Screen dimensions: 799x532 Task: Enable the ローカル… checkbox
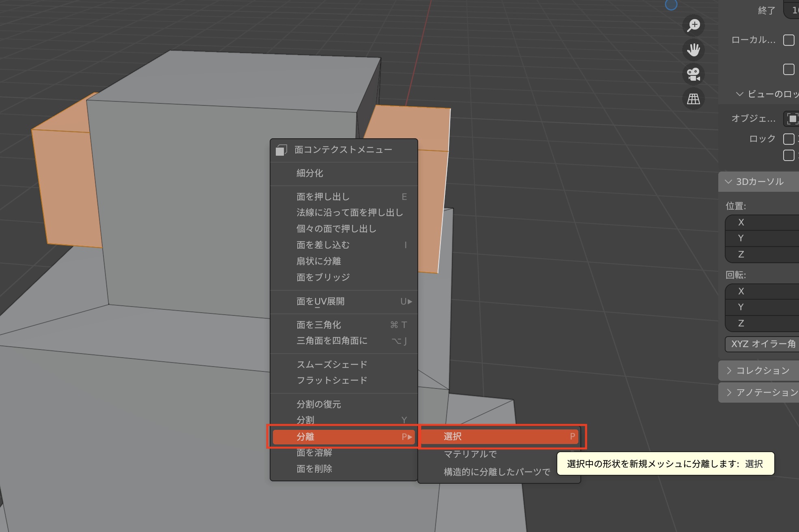pyautogui.click(x=788, y=40)
